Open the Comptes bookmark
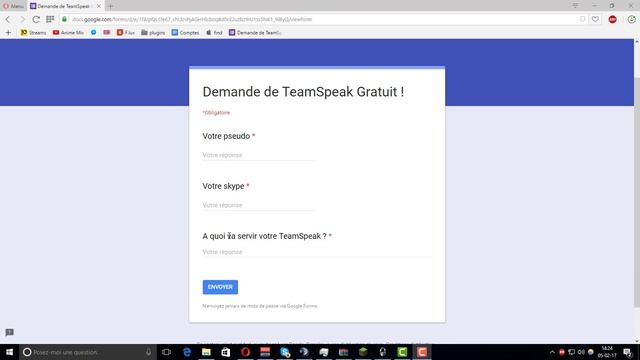This screenshot has height=360, width=640. point(185,32)
